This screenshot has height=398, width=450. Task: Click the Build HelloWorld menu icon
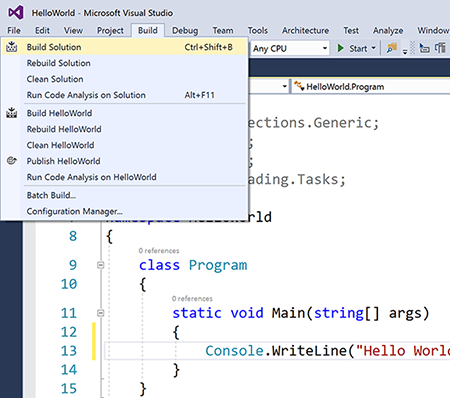pyautogui.click(x=12, y=113)
